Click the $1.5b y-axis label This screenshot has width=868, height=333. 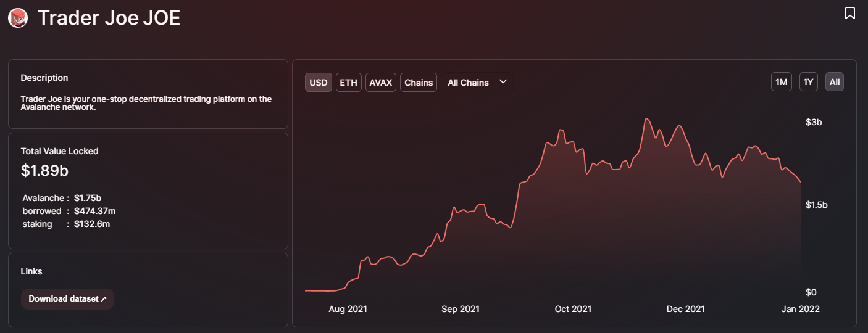pyautogui.click(x=816, y=205)
